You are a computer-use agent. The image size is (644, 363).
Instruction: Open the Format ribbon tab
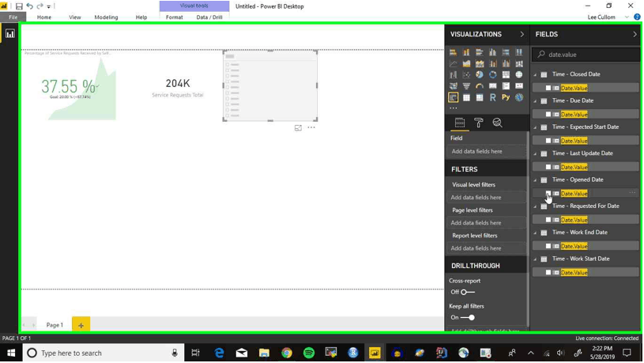click(174, 17)
